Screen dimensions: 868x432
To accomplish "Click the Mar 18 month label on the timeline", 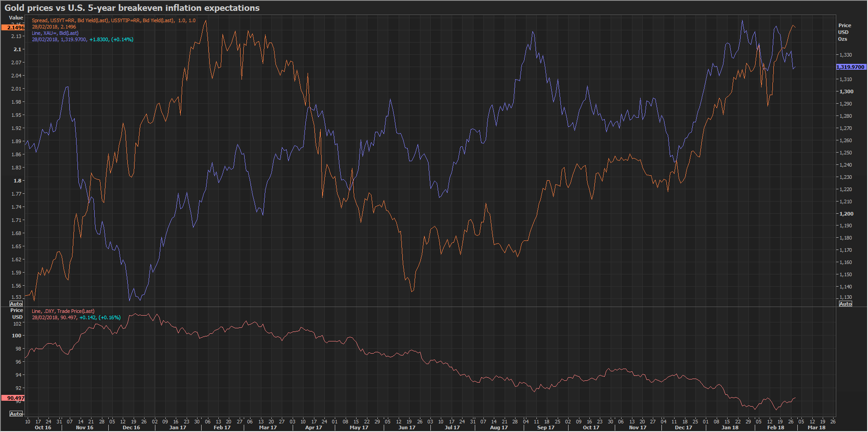I will (x=816, y=427).
